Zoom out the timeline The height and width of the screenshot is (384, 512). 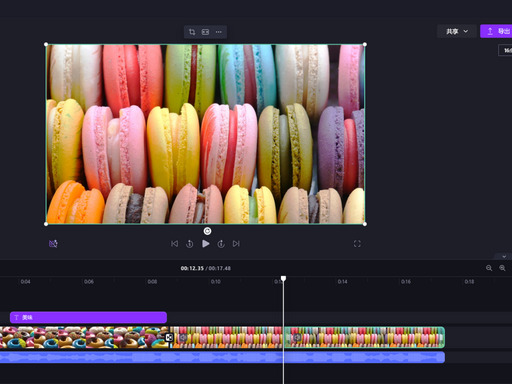[489, 268]
